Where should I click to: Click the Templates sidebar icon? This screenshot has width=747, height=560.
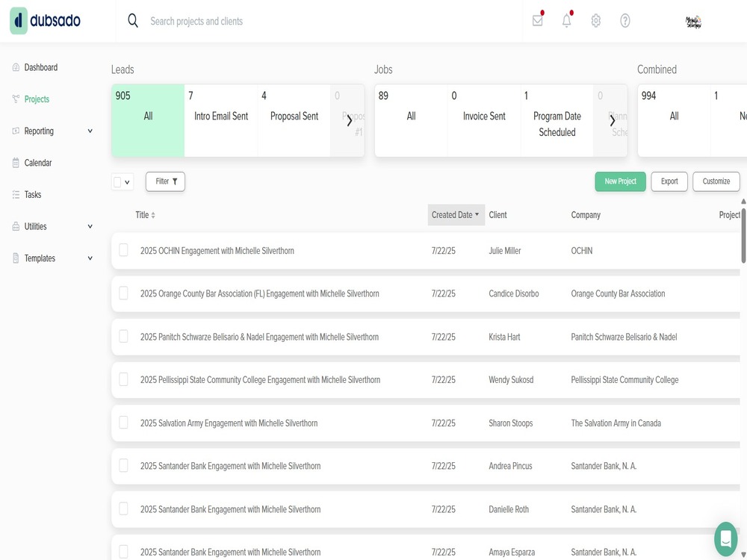coord(16,258)
